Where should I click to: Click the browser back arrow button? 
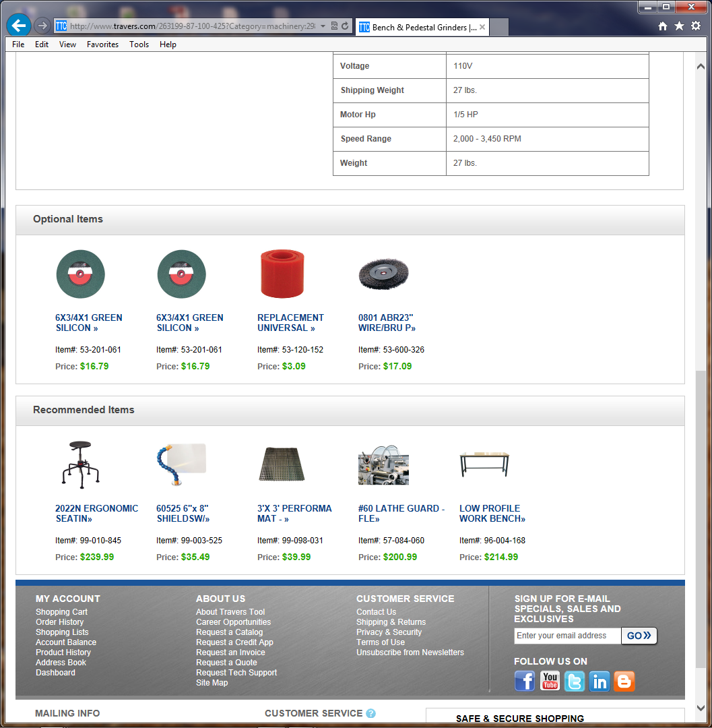19,26
